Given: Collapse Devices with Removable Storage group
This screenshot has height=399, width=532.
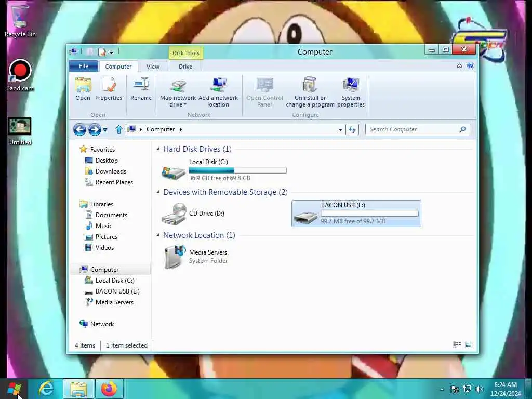Looking at the screenshot, I should pyautogui.click(x=158, y=192).
